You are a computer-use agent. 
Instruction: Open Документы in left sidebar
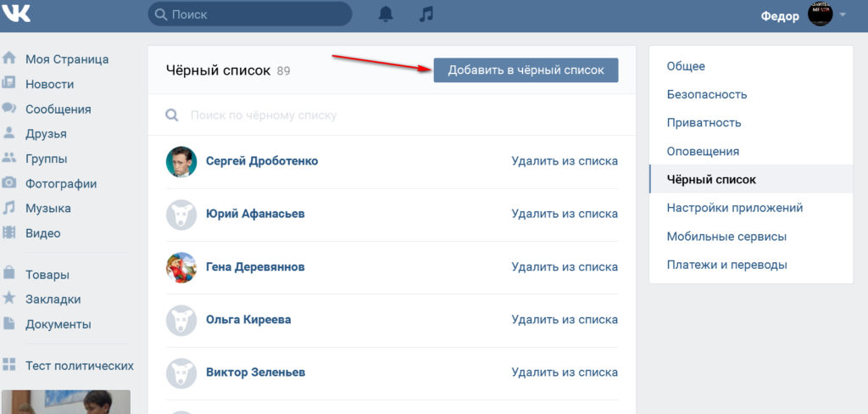[58, 325]
